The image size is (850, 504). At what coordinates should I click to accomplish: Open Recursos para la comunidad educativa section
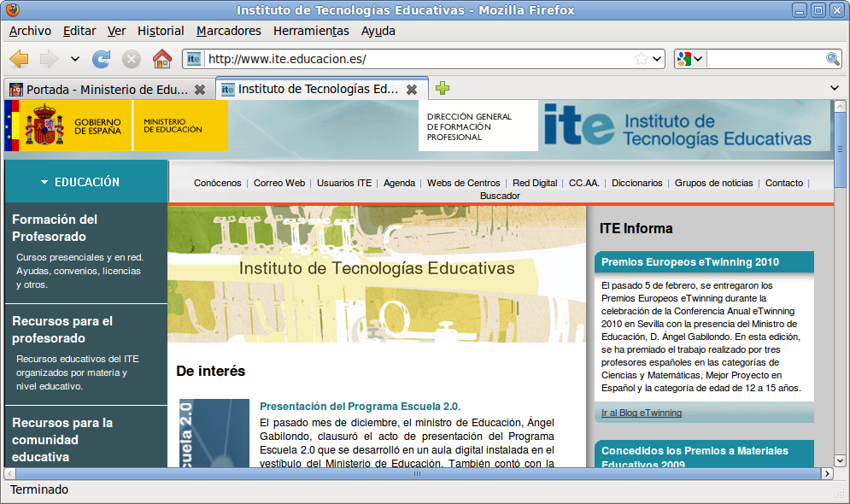pyautogui.click(x=62, y=440)
